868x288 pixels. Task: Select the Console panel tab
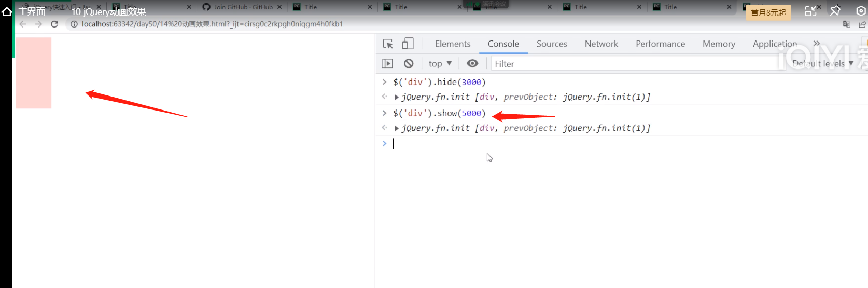503,44
